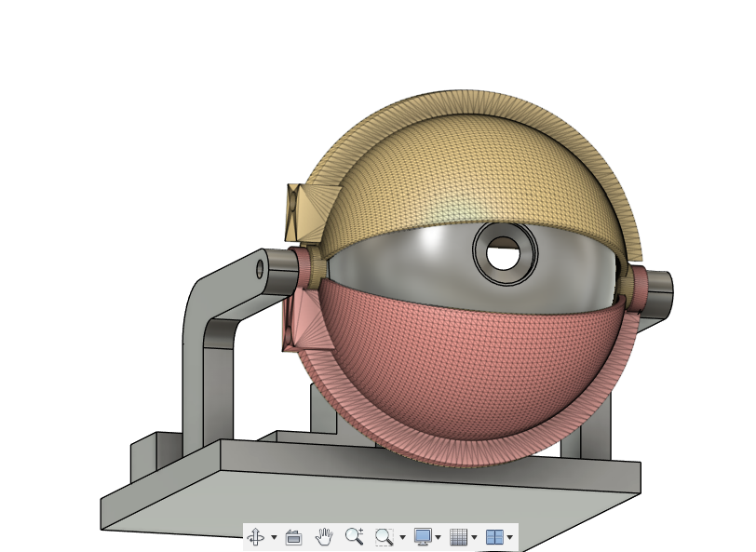Expand the Viewports dropdown arrow

click(x=509, y=537)
